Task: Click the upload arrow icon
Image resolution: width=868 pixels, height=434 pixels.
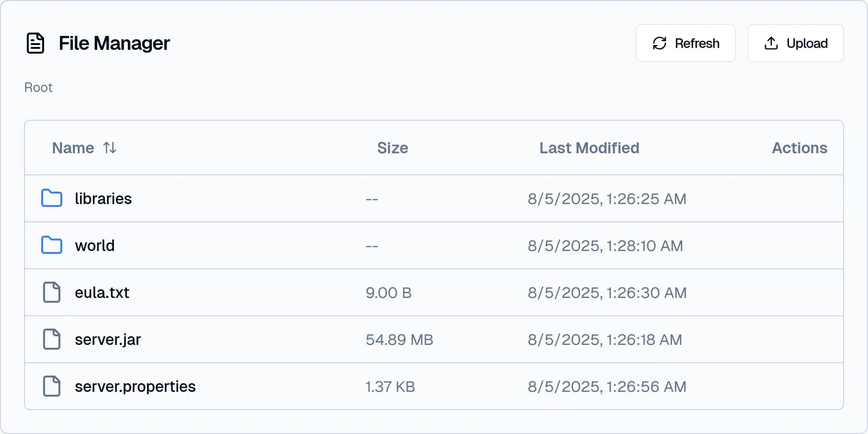Action: 770,43
